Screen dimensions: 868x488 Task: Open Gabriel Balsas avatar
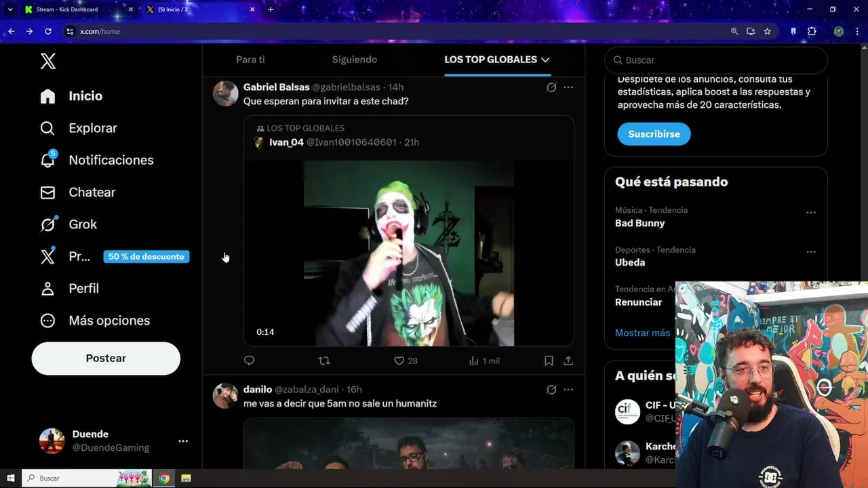tap(226, 94)
